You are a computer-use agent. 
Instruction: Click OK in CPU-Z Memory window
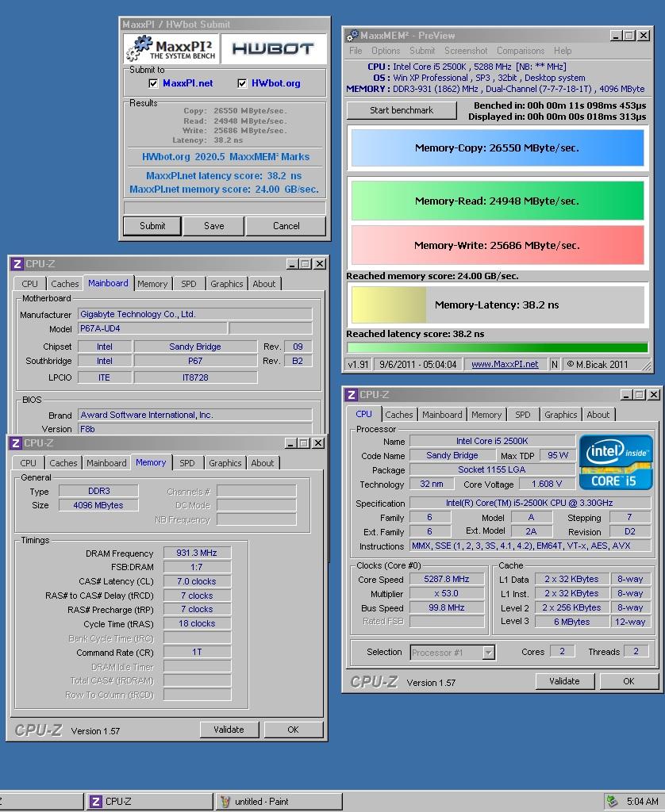[x=294, y=730]
